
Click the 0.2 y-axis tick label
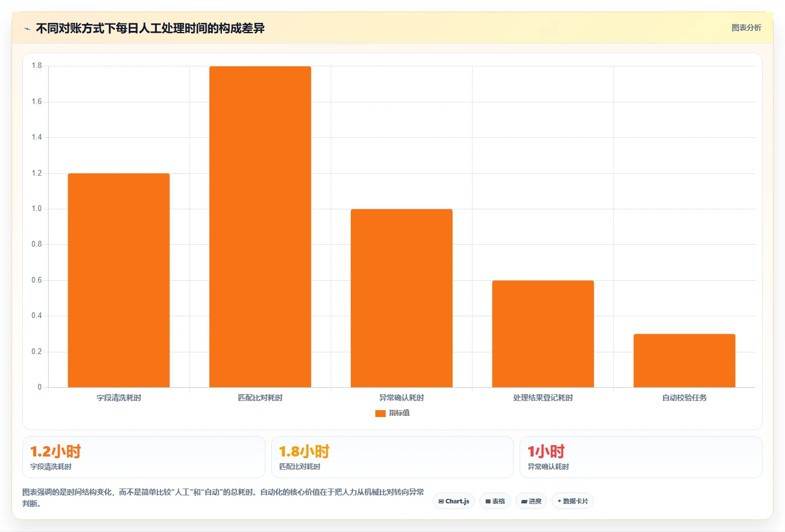pyautogui.click(x=37, y=352)
